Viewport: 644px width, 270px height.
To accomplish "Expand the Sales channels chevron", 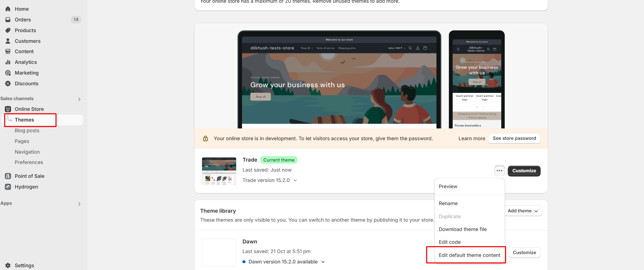I will (79, 99).
